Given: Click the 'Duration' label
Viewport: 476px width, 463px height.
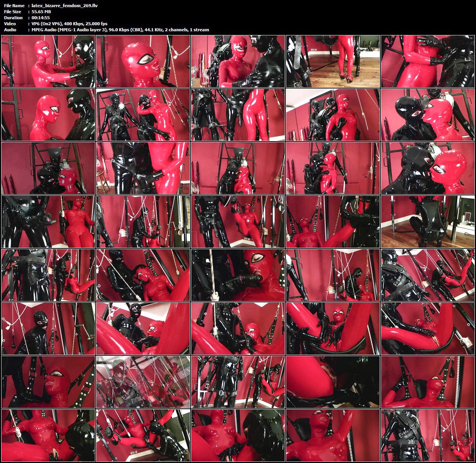Looking at the screenshot, I should [x=13, y=18].
